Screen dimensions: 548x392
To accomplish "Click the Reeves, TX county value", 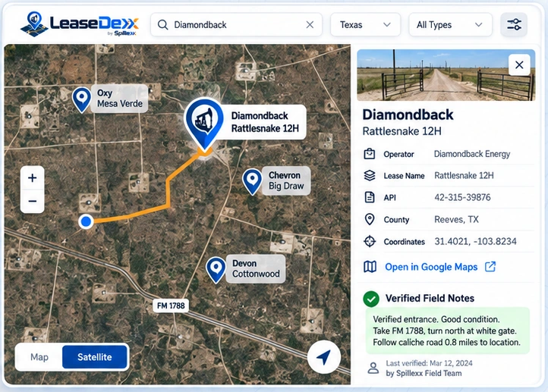I will click(456, 220).
